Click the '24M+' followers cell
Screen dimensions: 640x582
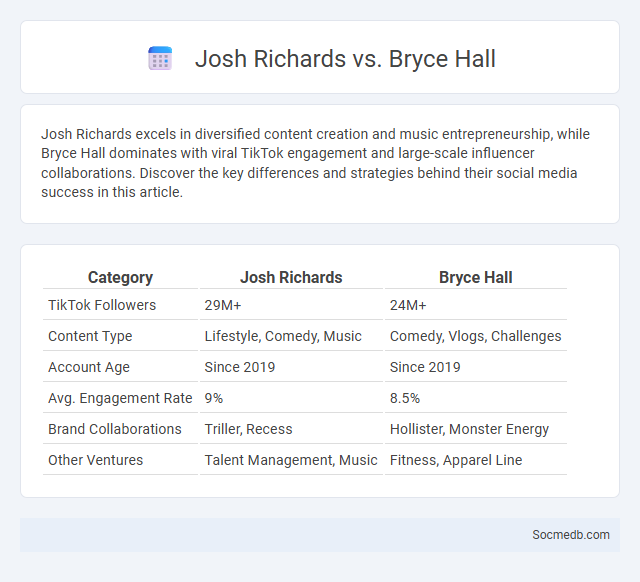pyautogui.click(x=408, y=305)
